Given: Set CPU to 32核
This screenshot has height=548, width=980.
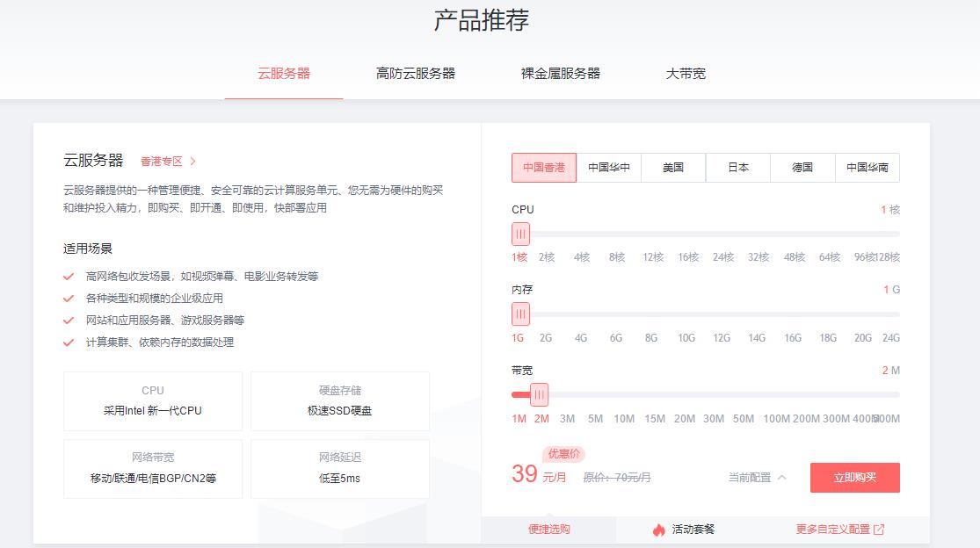Looking at the screenshot, I should [x=759, y=257].
